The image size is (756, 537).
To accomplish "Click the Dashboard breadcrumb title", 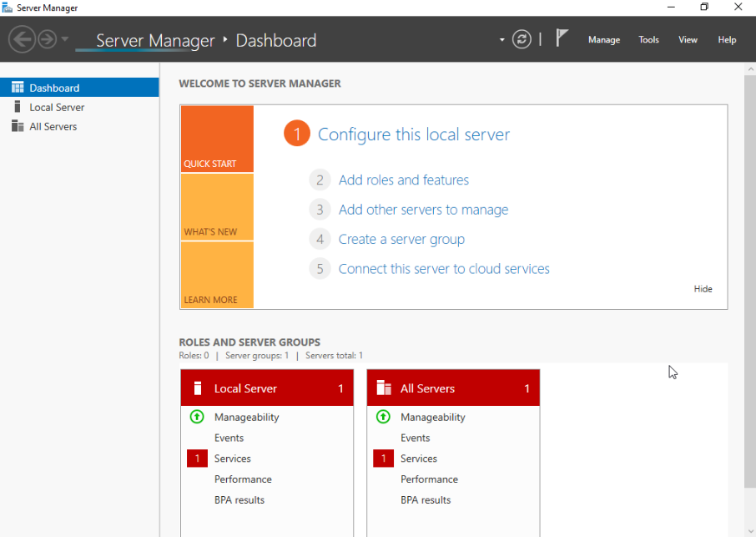I will click(x=276, y=41).
